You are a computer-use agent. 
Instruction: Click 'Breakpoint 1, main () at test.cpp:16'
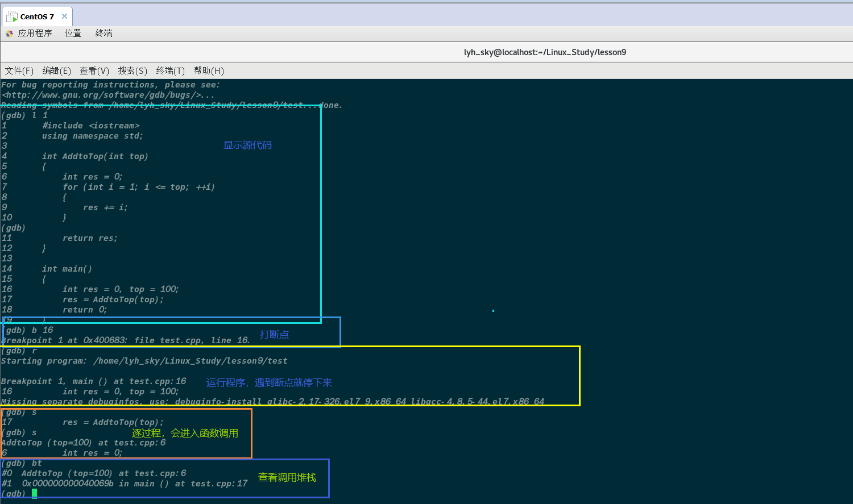pyautogui.click(x=94, y=381)
